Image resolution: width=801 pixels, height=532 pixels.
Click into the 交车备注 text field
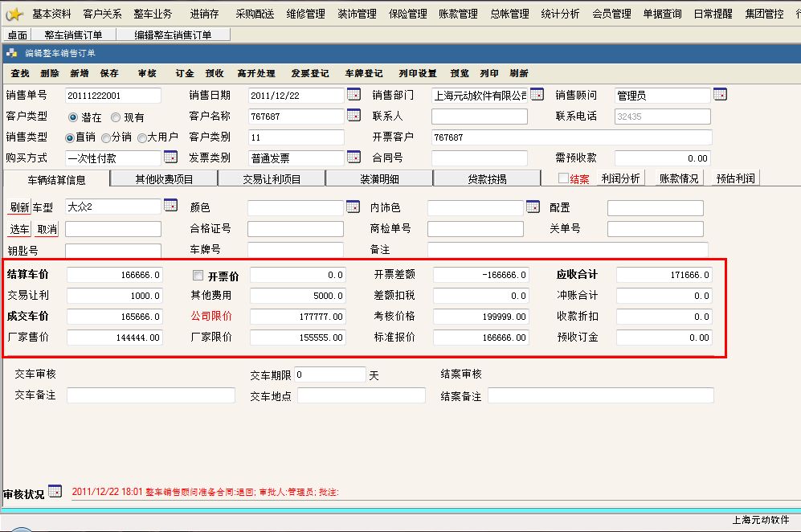[x=150, y=395]
